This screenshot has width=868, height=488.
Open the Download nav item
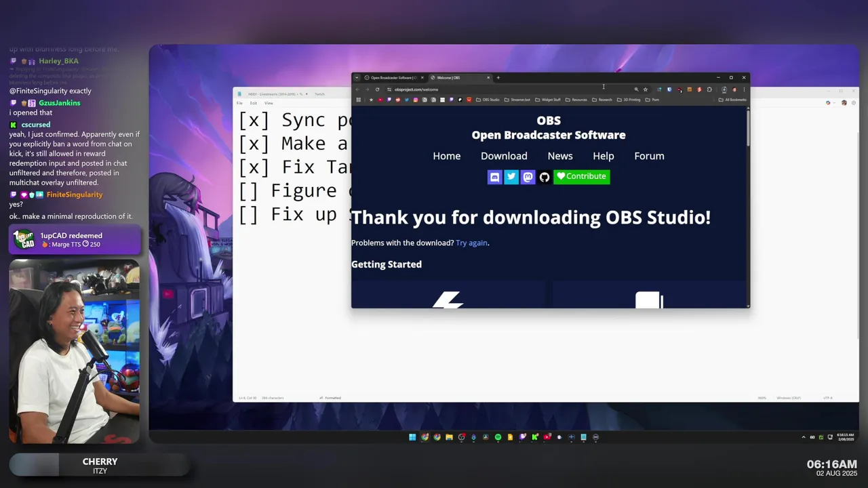(x=504, y=156)
